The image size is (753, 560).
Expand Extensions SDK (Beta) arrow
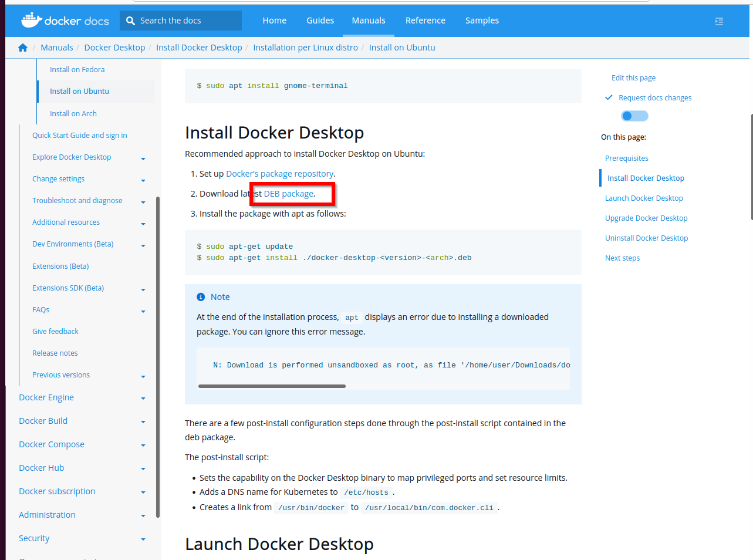point(143,289)
